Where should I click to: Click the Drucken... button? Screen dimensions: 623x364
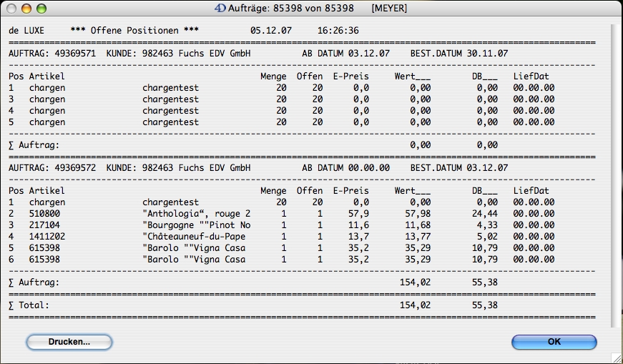pyautogui.click(x=69, y=342)
